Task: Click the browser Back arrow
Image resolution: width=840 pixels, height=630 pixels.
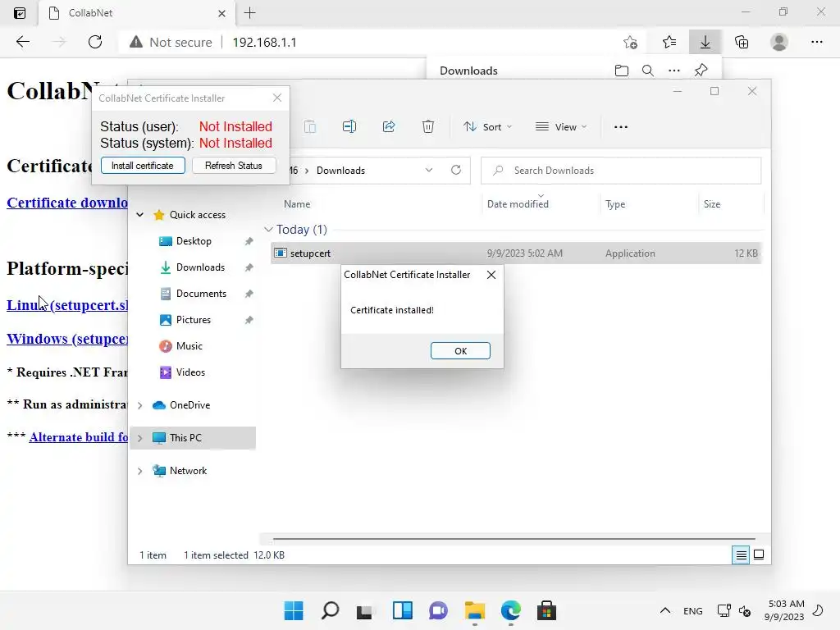Action: [x=23, y=42]
